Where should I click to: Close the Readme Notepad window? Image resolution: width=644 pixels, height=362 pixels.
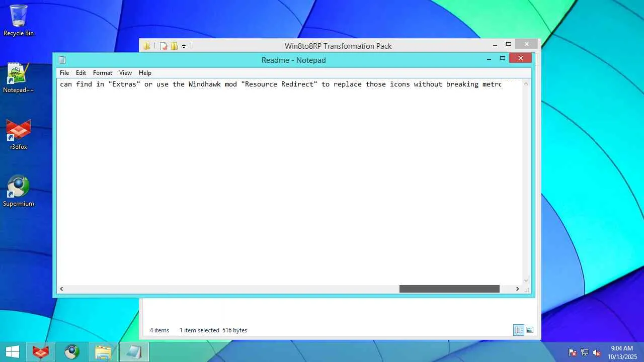520,58
